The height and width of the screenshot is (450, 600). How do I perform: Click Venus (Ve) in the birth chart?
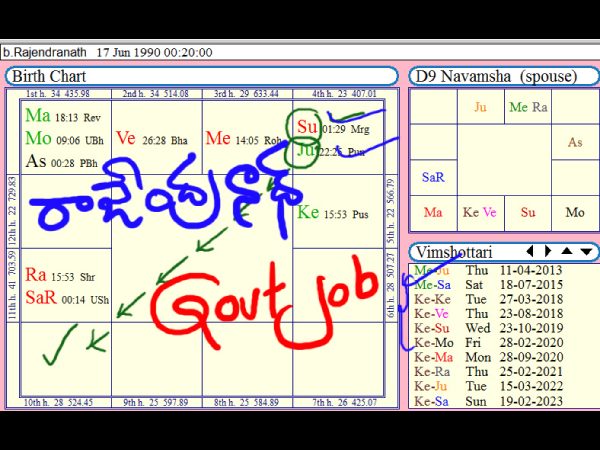126,139
